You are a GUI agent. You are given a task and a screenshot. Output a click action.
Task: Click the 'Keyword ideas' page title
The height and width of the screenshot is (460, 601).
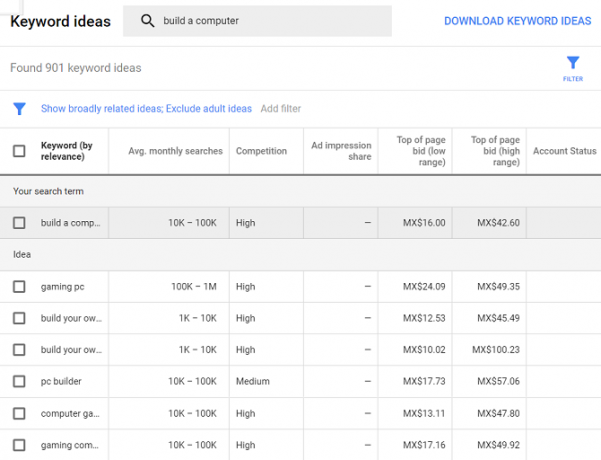[x=61, y=21]
